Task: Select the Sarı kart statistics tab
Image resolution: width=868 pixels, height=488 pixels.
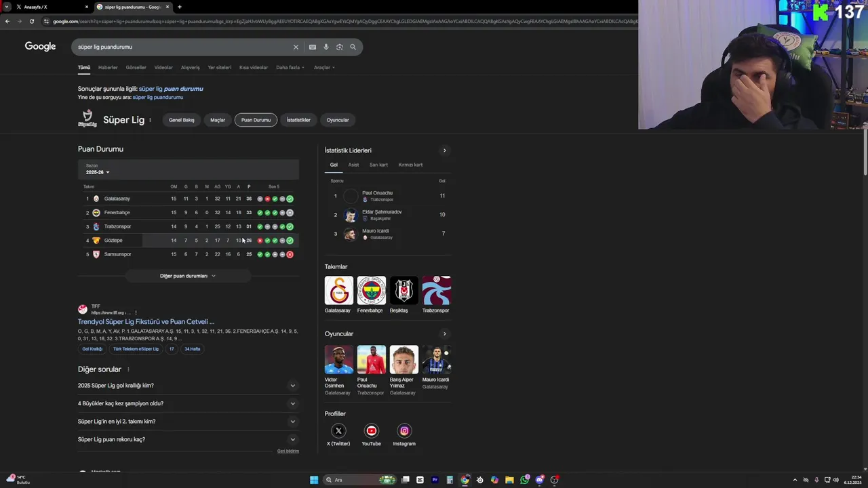Action: click(378, 165)
